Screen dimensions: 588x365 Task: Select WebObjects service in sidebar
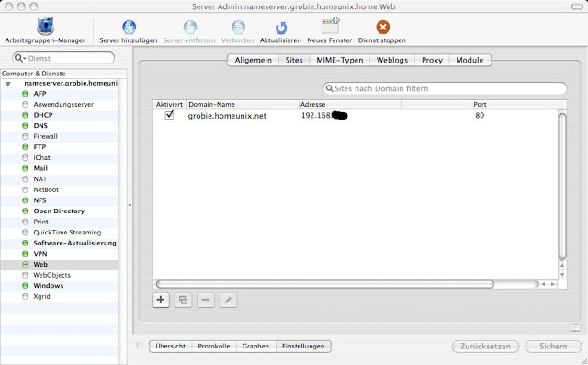coord(51,275)
